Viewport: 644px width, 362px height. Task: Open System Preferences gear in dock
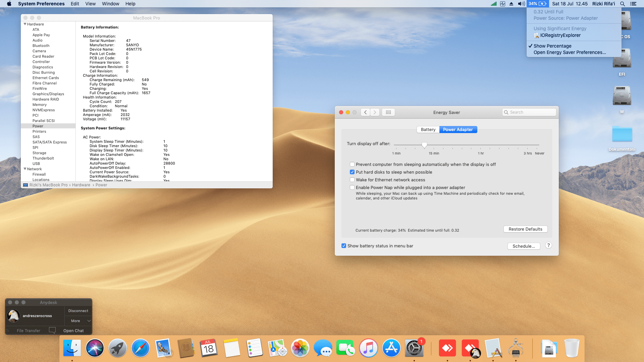[414, 349]
